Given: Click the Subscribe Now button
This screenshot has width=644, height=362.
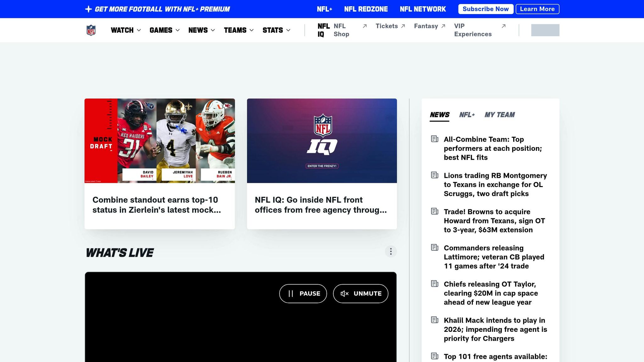Looking at the screenshot, I should point(486,9).
